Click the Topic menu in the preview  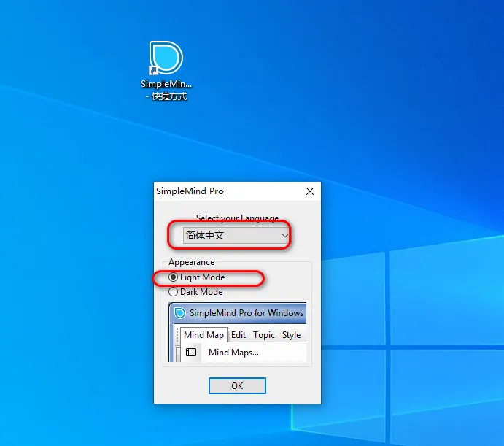264,335
